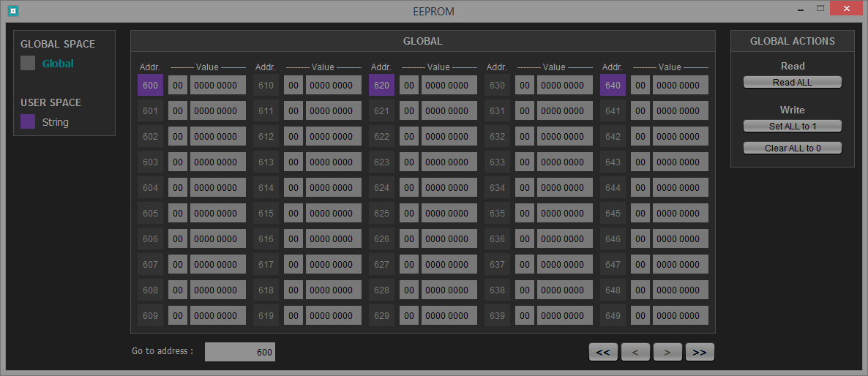Select the purple String user space swatch
The image size is (868, 376).
point(28,121)
